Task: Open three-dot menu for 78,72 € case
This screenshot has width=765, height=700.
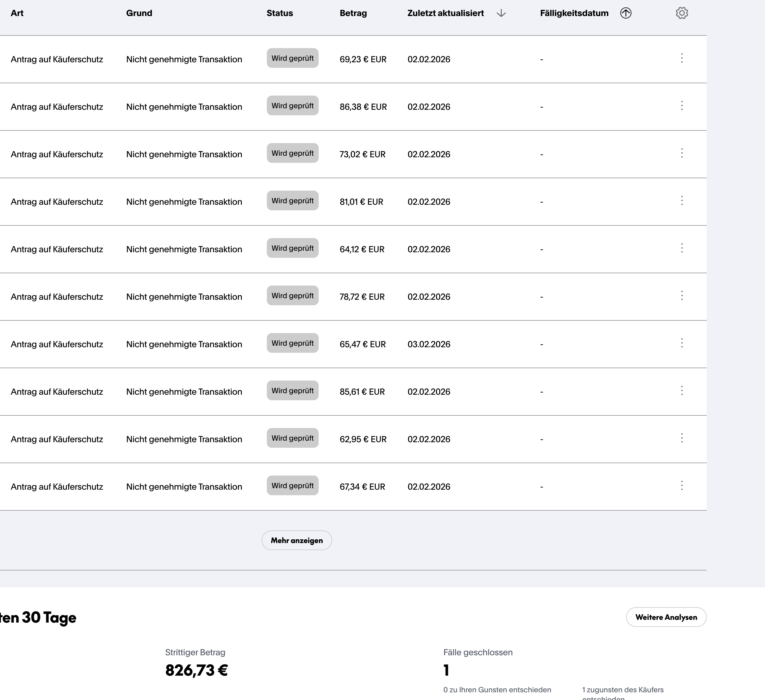Action: (x=681, y=295)
